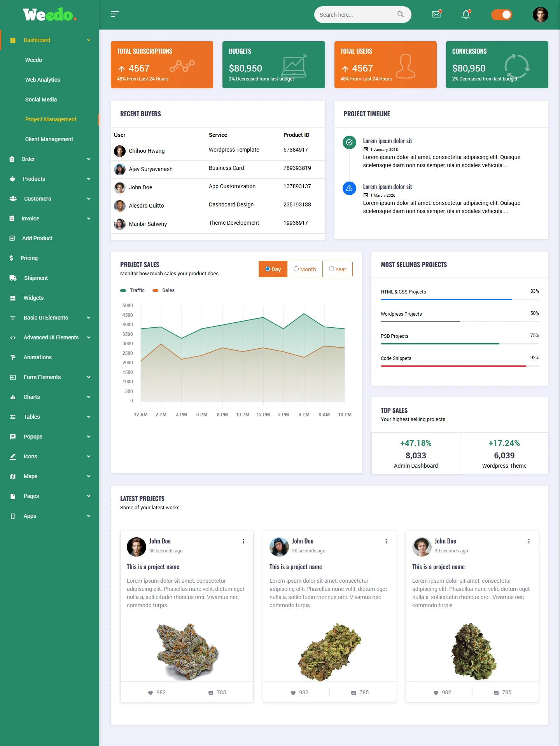Click the search magnifier icon
Image resolution: width=560 pixels, height=746 pixels.
point(401,14)
